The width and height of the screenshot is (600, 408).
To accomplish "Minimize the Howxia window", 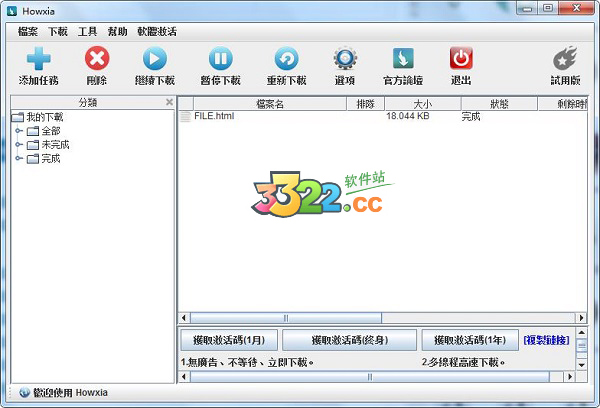I will [x=528, y=8].
